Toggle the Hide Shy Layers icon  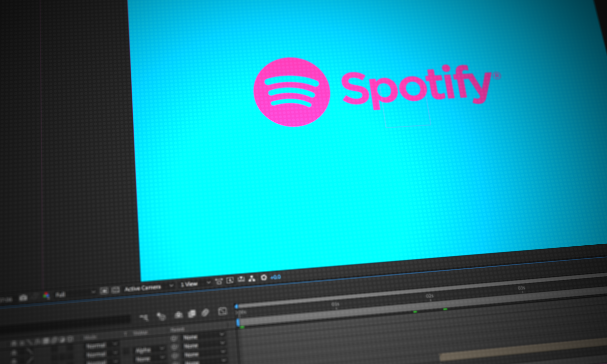tap(178, 315)
